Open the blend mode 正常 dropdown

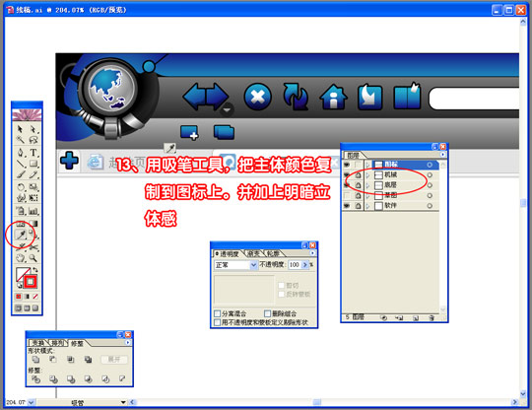[253, 265]
